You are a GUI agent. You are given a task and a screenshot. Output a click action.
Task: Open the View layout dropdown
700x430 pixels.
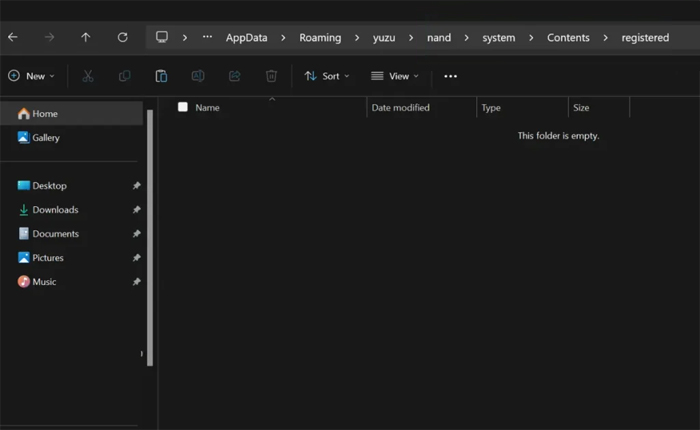(x=395, y=76)
